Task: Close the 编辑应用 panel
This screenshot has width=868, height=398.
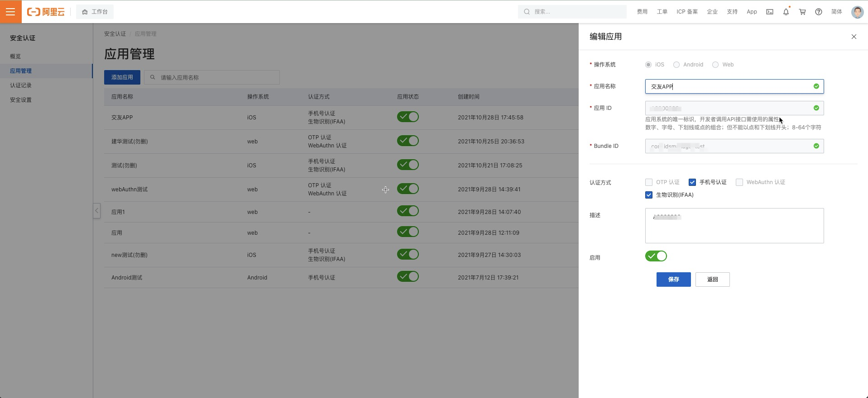Action: [854, 37]
